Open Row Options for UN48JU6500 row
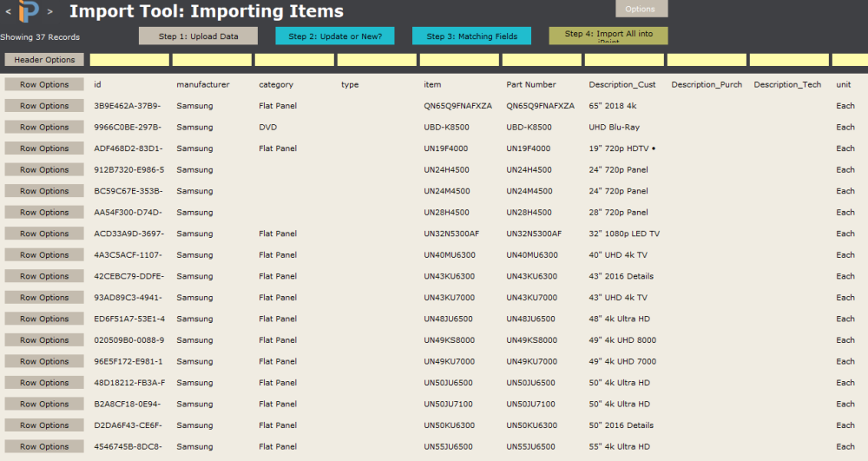 coord(44,319)
